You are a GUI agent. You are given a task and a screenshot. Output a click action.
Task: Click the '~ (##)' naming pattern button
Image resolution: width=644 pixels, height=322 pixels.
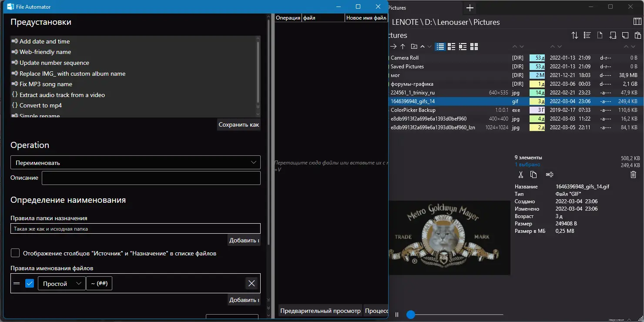pyautogui.click(x=99, y=283)
